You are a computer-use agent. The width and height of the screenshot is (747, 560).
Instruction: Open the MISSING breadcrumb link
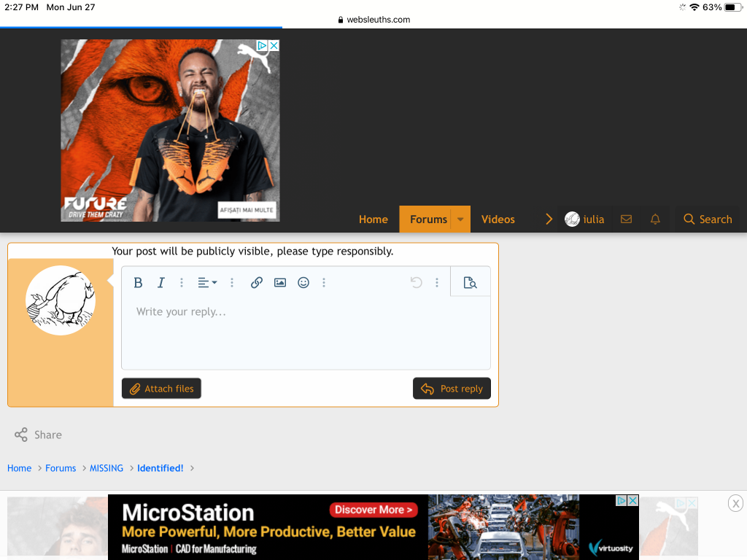click(107, 468)
